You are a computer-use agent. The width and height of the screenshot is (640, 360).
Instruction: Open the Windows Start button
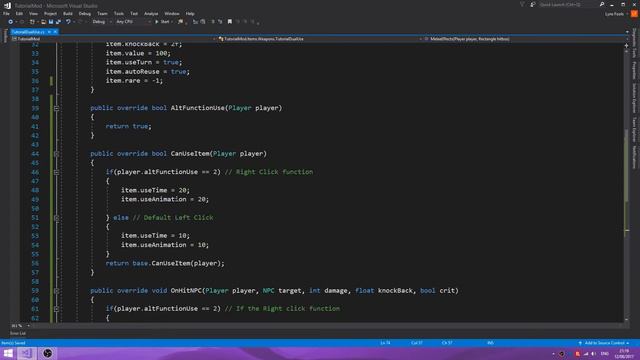pyautogui.click(x=8, y=353)
